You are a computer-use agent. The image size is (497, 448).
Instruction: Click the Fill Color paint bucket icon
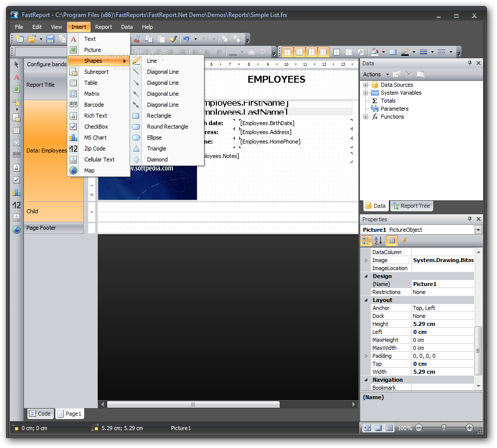pyautogui.click(x=375, y=52)
